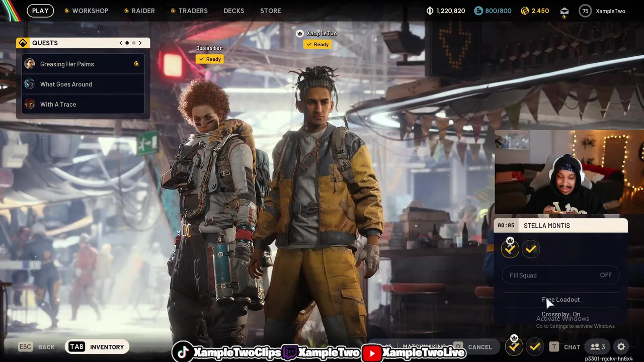The image size is (644, 362).
Task: Open the STORE tab
Action: click(x=271, y=11)
